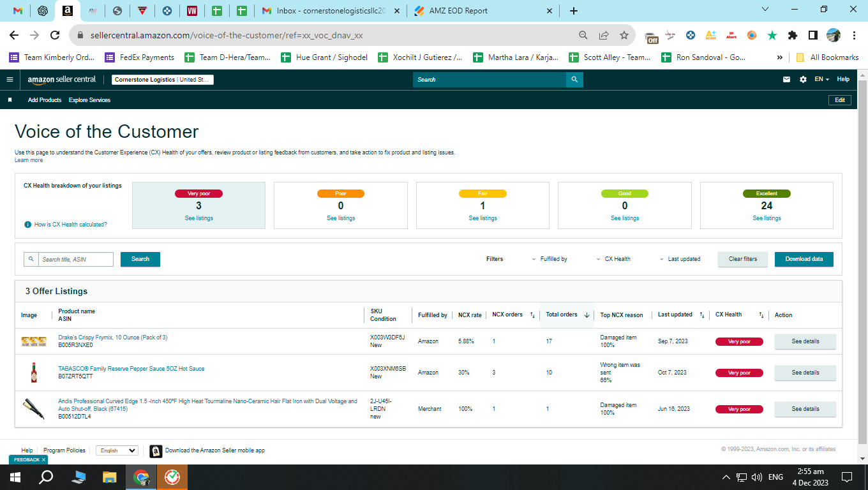The height and width of the screenshot is (490, 868).
Task: Click the share page icon in address bar
Action: [x=604, y=35]
